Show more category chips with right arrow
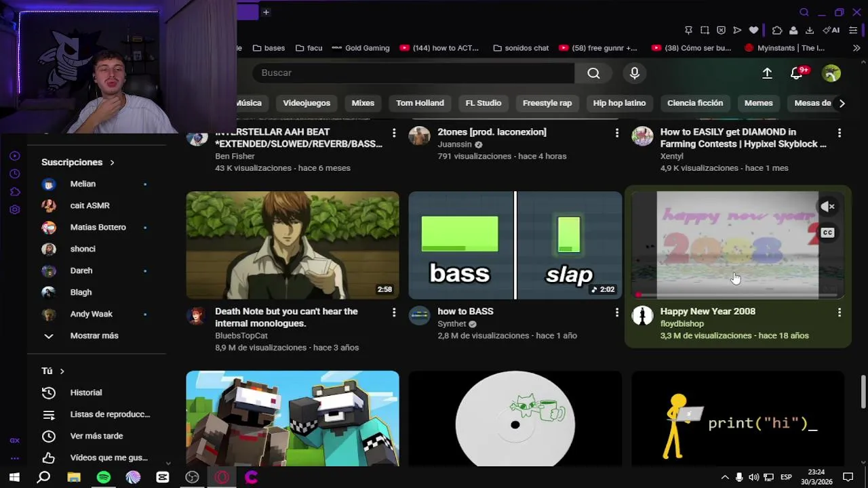 (842, 103)
